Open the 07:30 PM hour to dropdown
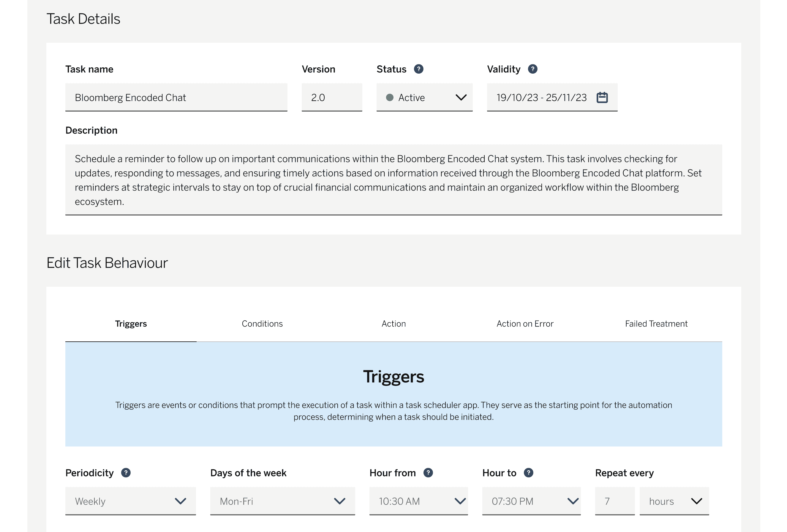 point(531,501)
